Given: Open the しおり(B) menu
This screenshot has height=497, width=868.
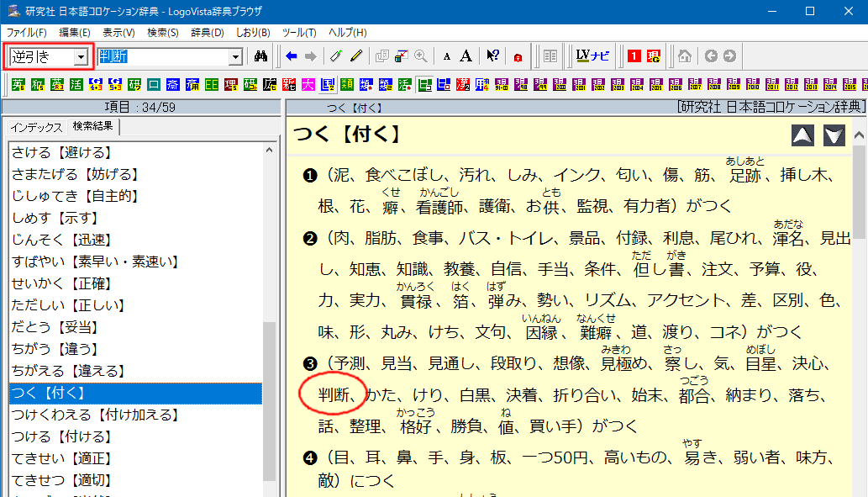Looking at the screenshot, I should (x=253, y=33).
